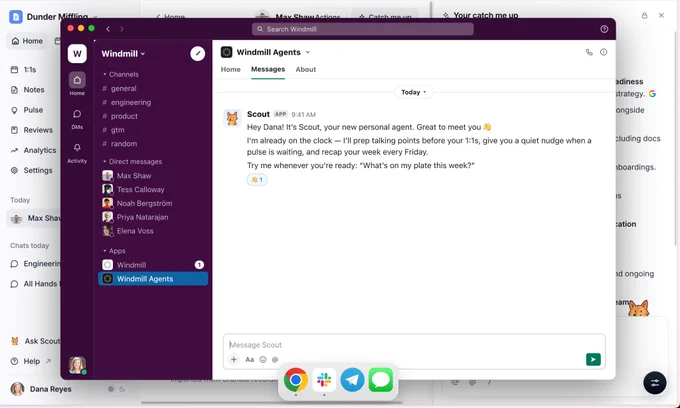Click the plus attach button in composer

coord(234,359)
